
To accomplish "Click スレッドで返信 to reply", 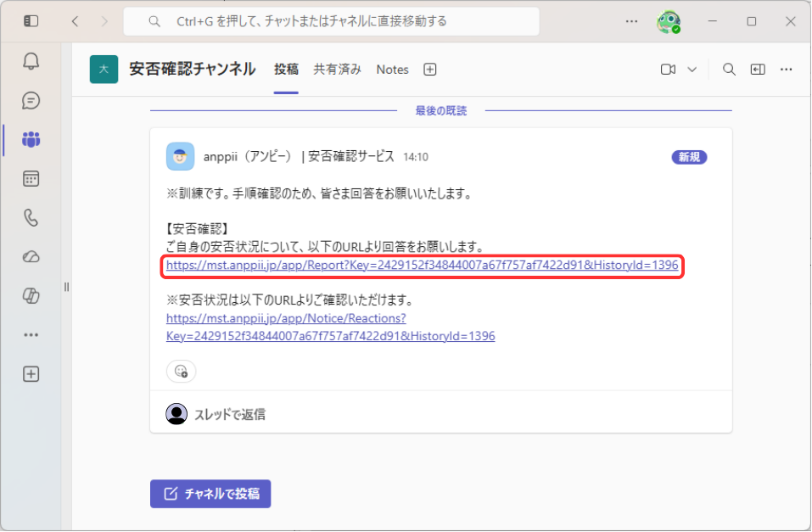I will 229,414.
